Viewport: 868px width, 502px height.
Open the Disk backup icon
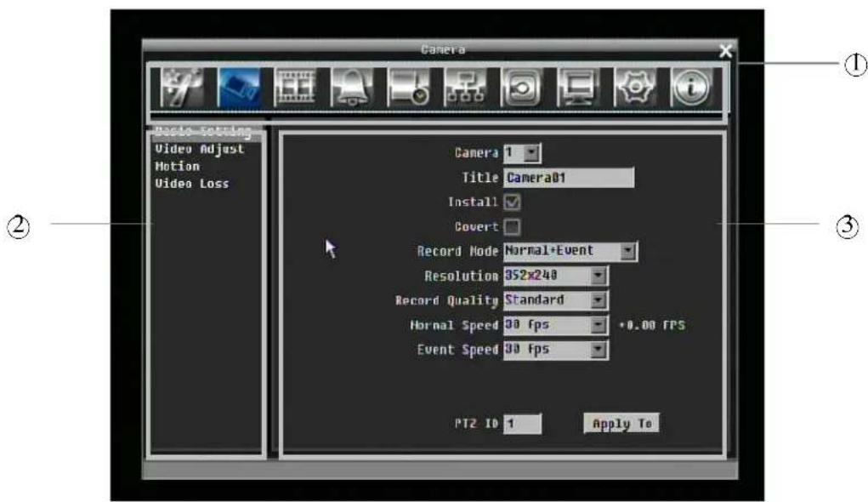click(521, 88)
